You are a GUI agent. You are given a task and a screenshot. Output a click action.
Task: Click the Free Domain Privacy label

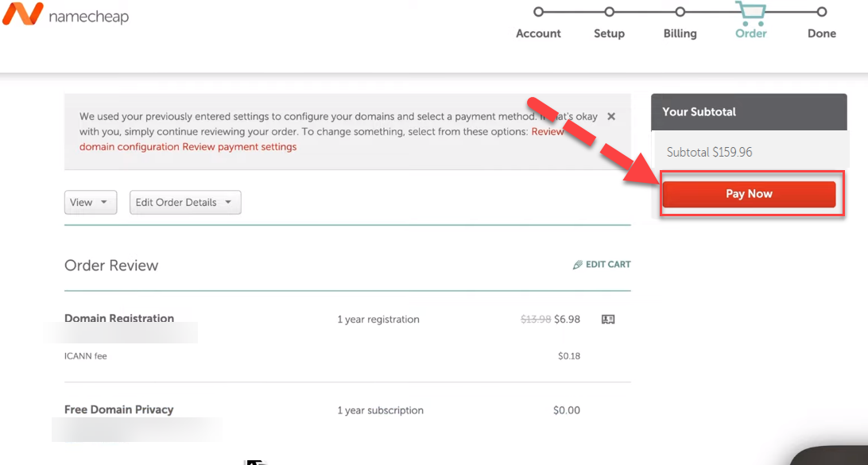(119, 409)
